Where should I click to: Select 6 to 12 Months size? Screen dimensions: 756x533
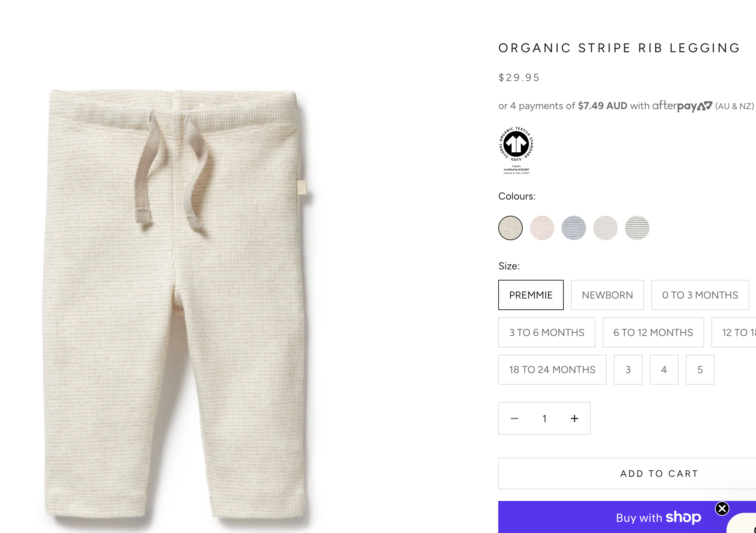point(653,332)
